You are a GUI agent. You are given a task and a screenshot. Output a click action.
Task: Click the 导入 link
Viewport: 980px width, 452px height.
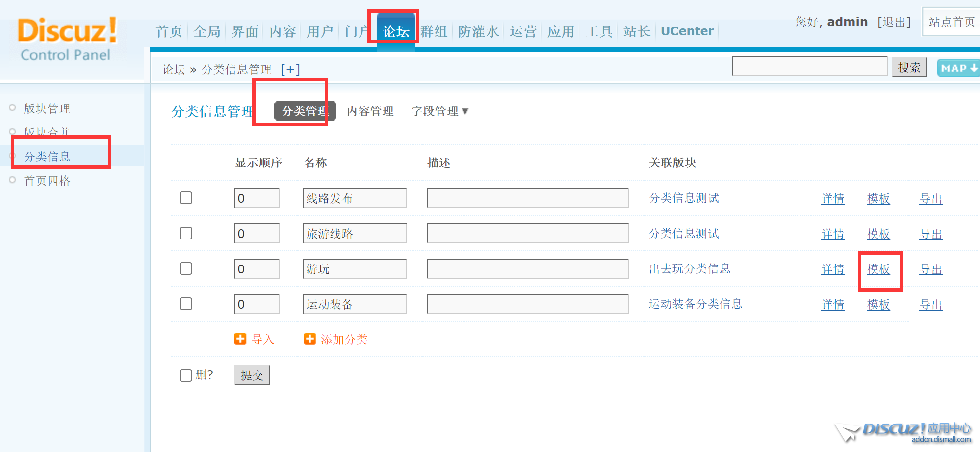263,339
